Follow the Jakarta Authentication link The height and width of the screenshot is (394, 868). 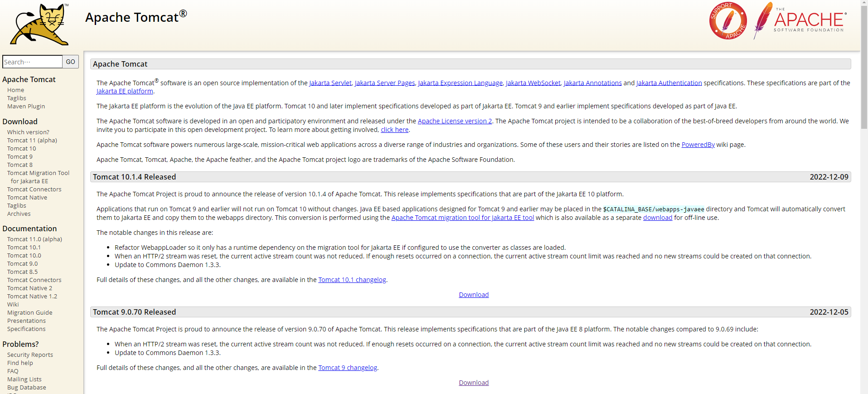click(x=669, y=83)
